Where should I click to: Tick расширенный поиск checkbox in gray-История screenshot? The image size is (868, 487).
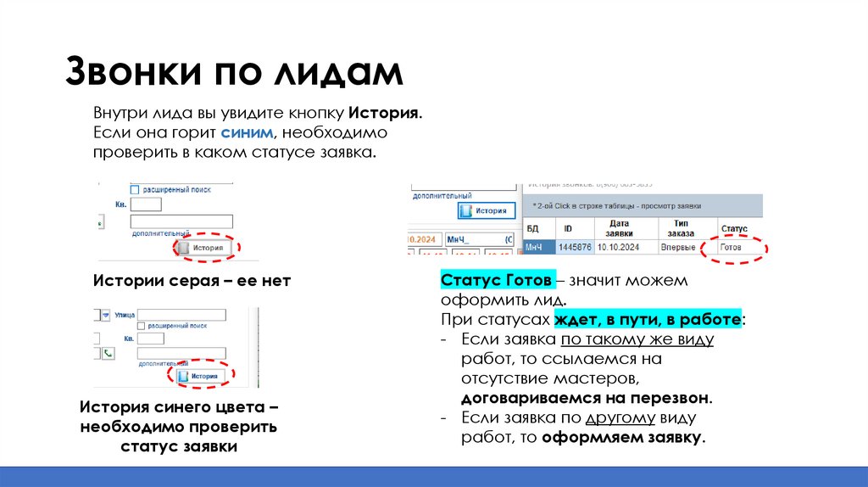coord(135,189)
